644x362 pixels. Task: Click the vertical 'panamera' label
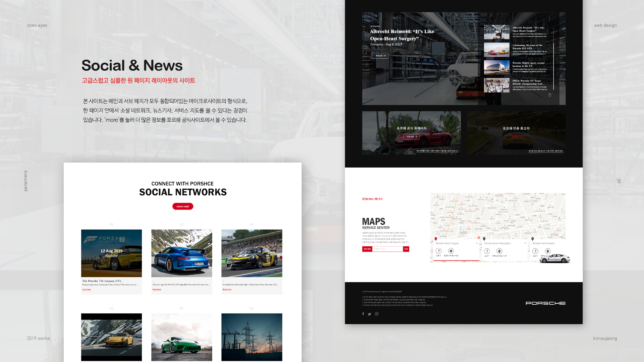26,181
